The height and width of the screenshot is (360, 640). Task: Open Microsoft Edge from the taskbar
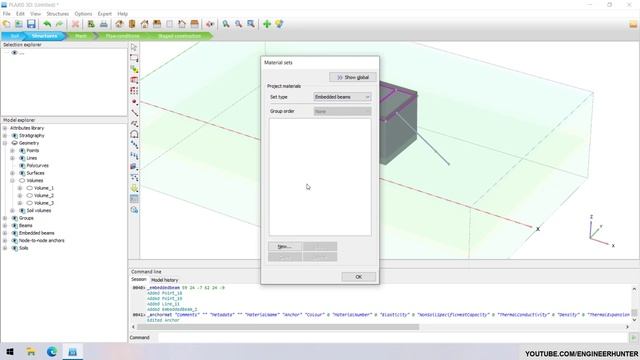click(x=52, y=351)
